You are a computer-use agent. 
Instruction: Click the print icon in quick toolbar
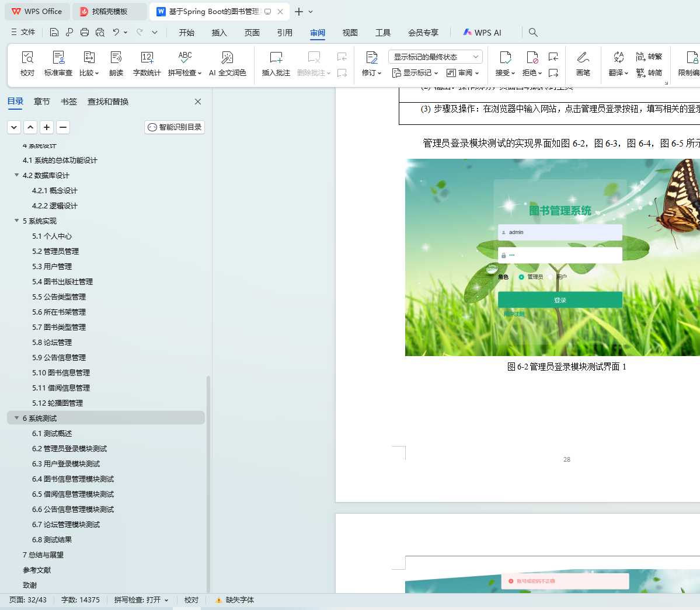(85, 32)
